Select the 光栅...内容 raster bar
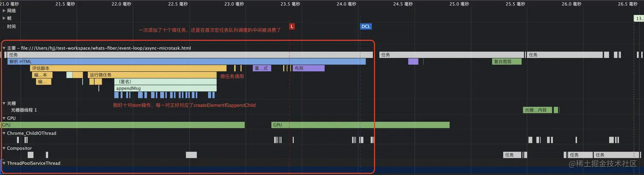Viewport: 644px width, 175px height. click(538, 110)
